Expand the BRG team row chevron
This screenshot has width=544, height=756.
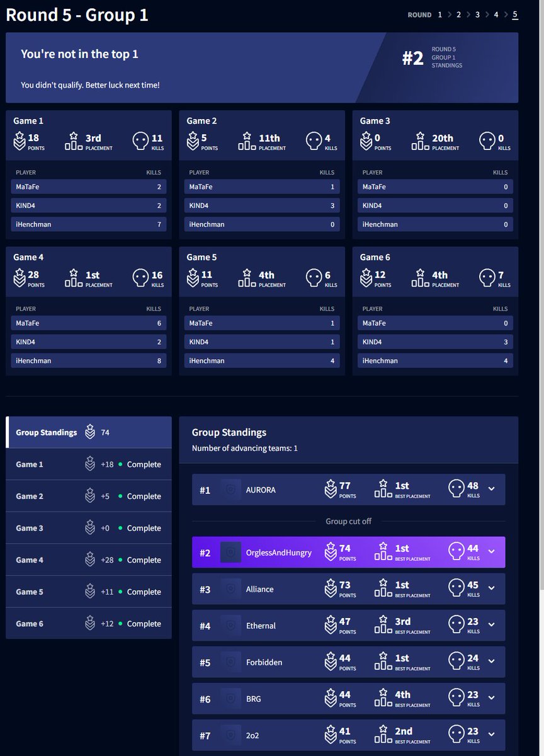pyautogui.click(x=492, y=698)
